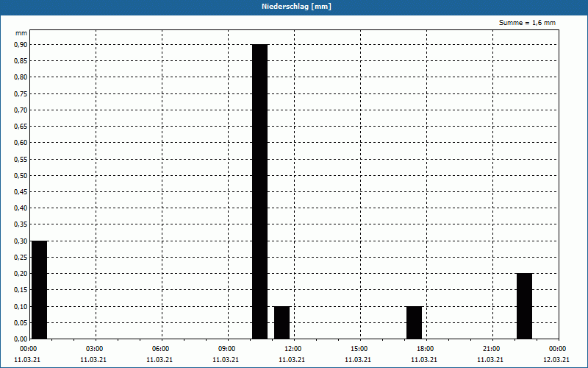Select the 0,10 mm bar just before 18:00
This screenshot has width=588, height=368.
(415, 322)
